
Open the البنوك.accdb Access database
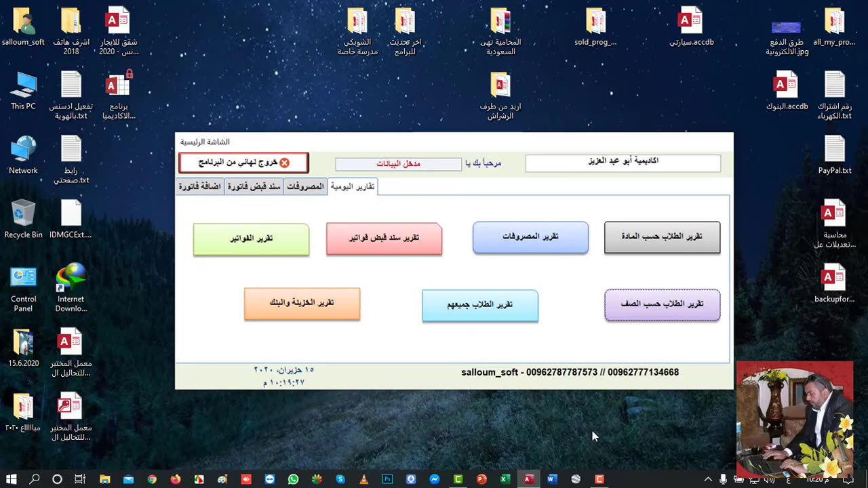pos(787,91)
